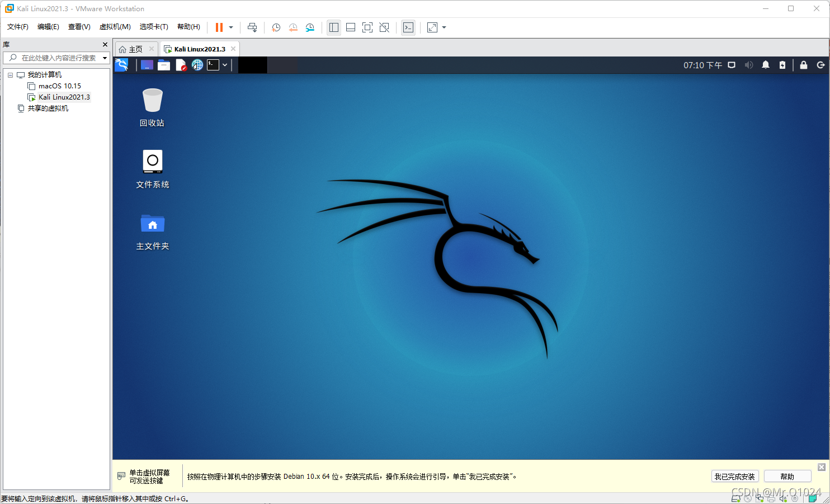This screenshot has height=504, width=830.
Task: Open the 回收站 desktop icon
Action: click(152, 107)
